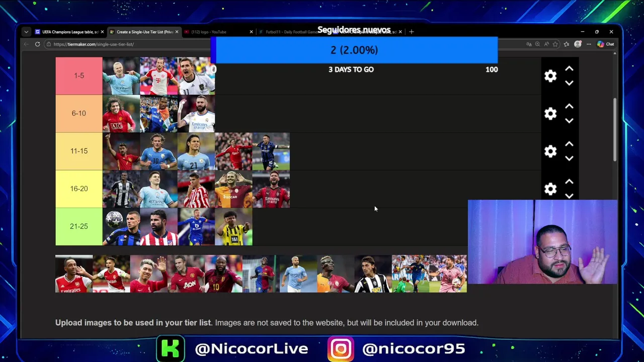This screenshot has height=362, width=644.
Task: Select unranked Emirates Arsenal jersey image
Action: (x=74, y=274)
